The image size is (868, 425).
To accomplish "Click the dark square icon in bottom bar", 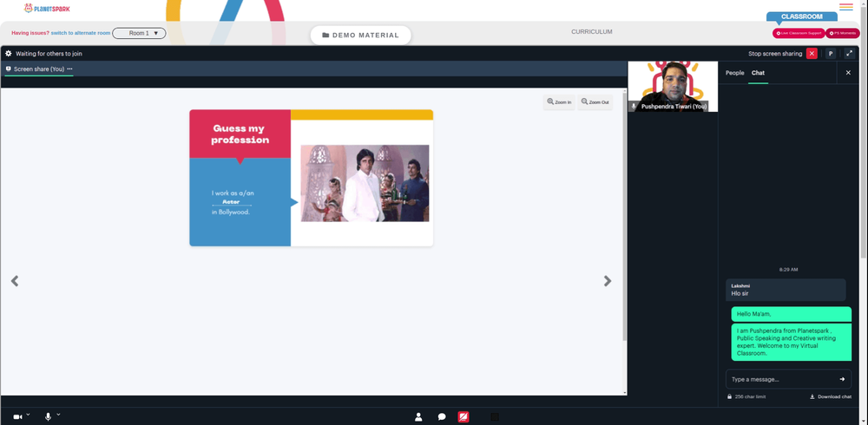I will tap(495, 416).
